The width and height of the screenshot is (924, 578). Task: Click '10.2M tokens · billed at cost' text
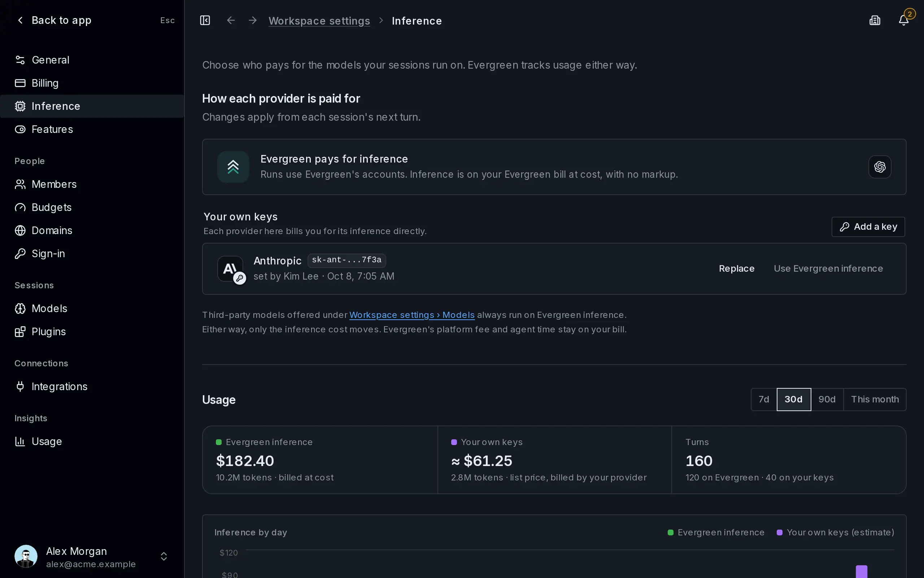tap(275, 478)
